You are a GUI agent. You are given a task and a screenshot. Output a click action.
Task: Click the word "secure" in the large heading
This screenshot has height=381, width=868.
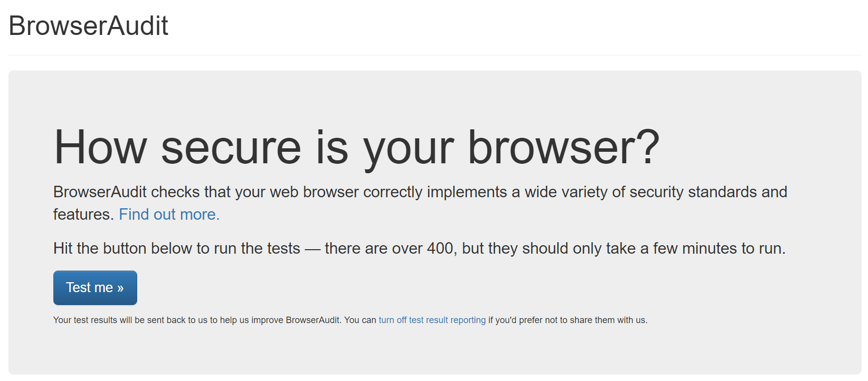[231, 147]
